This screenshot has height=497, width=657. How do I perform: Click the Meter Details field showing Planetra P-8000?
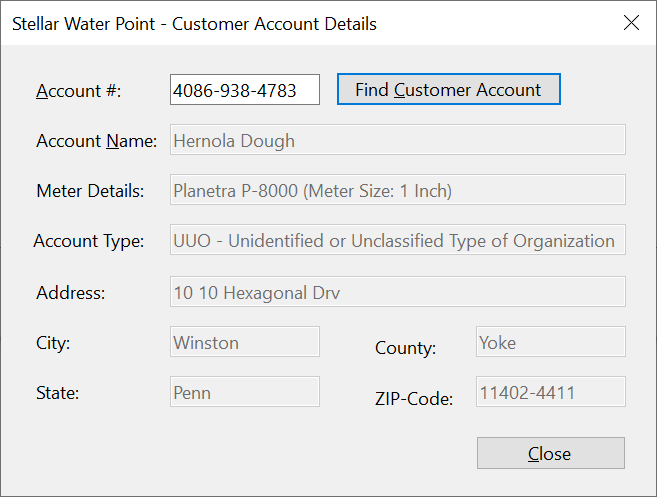[398, 190]
